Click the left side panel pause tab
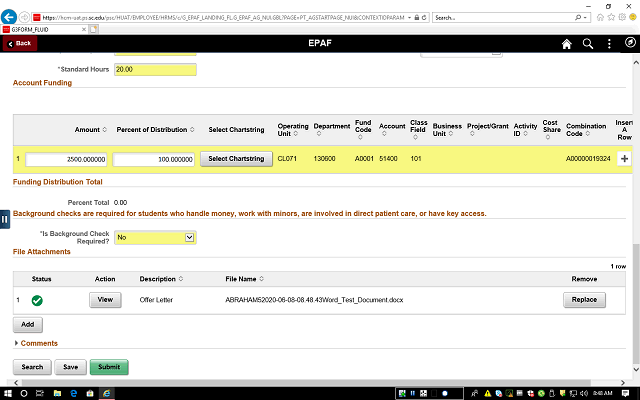The height and width of the screenshot is (400, 640). (4, 219)
